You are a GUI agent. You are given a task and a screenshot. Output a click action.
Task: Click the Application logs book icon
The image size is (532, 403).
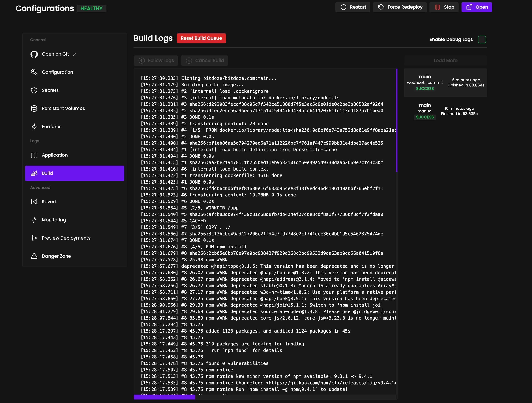34,155
